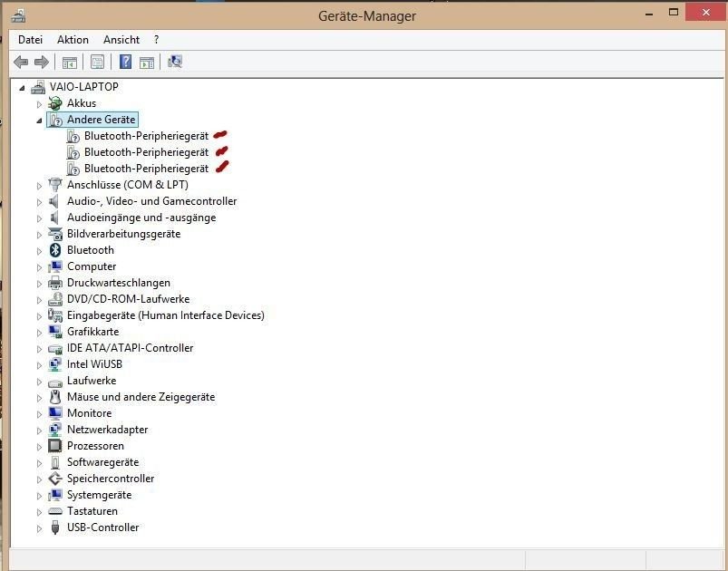
Task: Expand the Systemgeräte category arrow
Action: pos(39,497)
